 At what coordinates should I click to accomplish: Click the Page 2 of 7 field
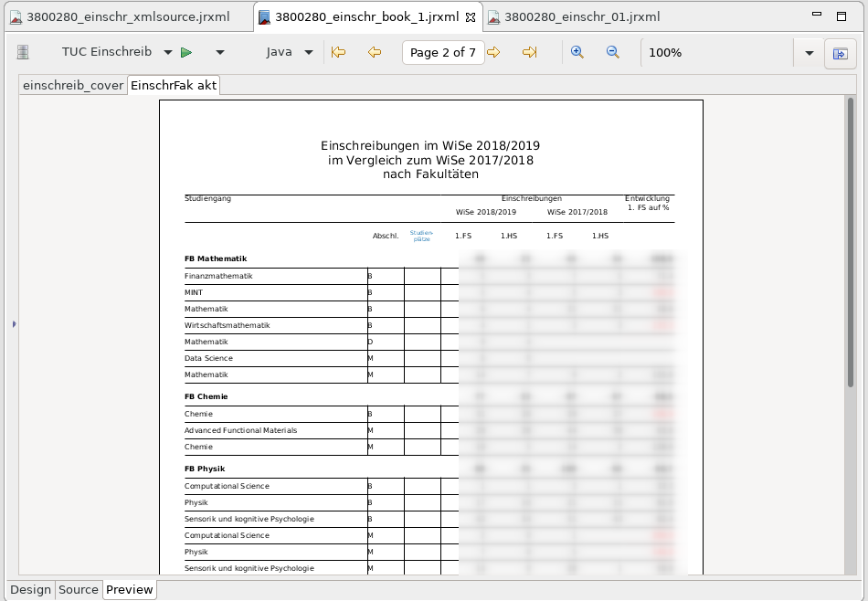pos(443,53)
